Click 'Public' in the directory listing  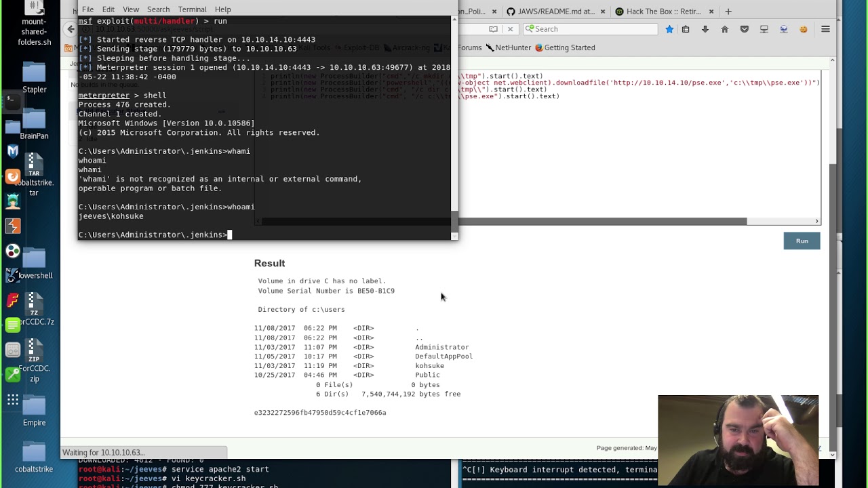tap(427, 375)
